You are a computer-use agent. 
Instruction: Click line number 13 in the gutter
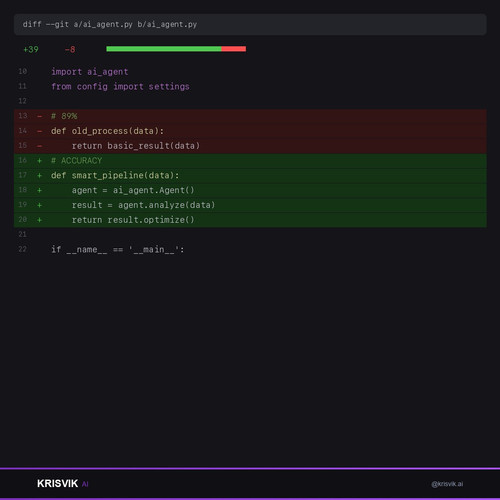tap(23, 116)
